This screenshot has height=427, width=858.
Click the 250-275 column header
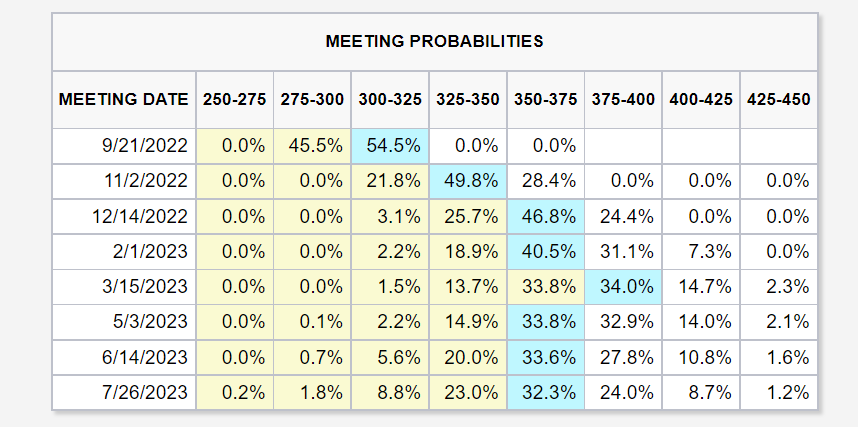click(235, 100)
